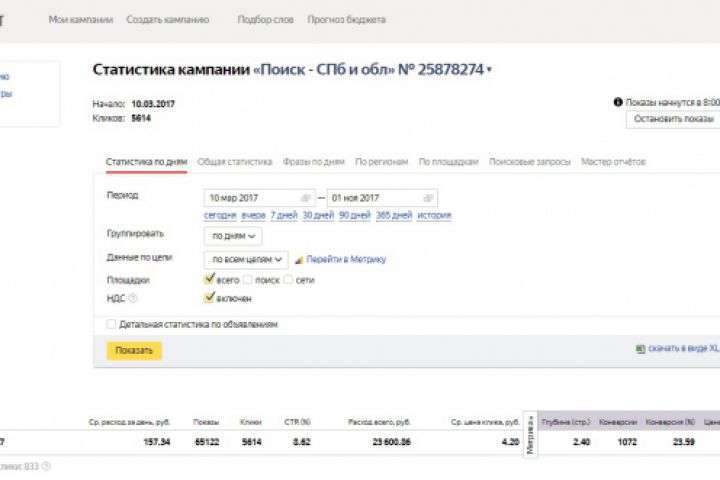Click the help icon at the bottom left
The height and width of the screenshot is (480, 720).
pos(46,466)
